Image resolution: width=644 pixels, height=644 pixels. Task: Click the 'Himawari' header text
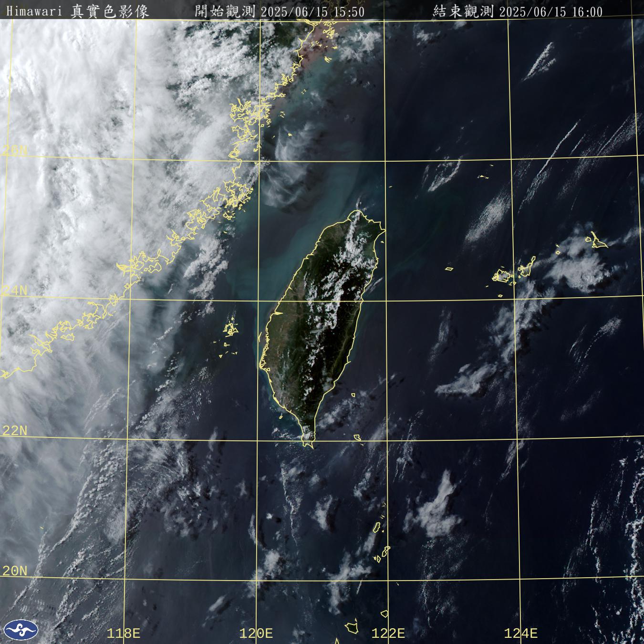[34, 11]
